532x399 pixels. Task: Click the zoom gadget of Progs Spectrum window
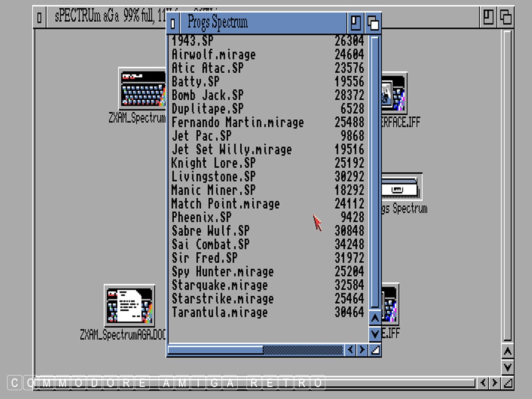[356, 23]
